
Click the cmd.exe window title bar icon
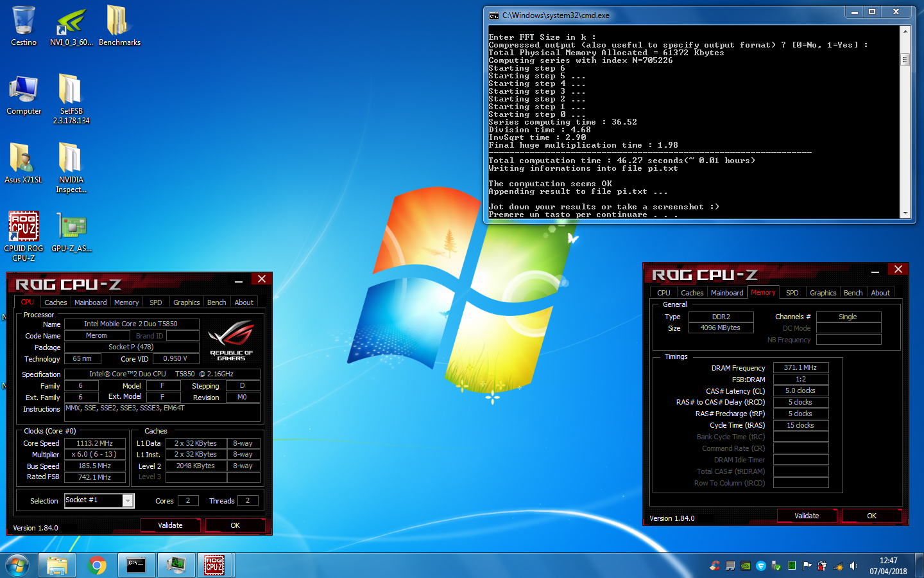coord(494,15)
